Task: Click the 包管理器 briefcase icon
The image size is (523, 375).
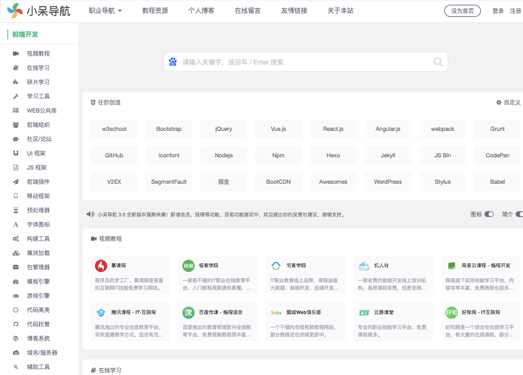Action: pos(16,267)
